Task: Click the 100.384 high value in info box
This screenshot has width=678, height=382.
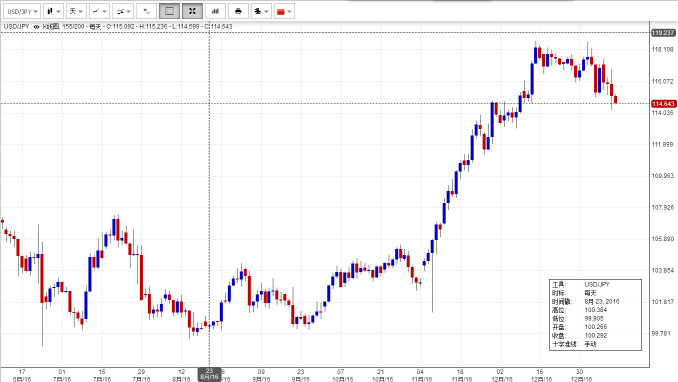Action: coord(596,310)
